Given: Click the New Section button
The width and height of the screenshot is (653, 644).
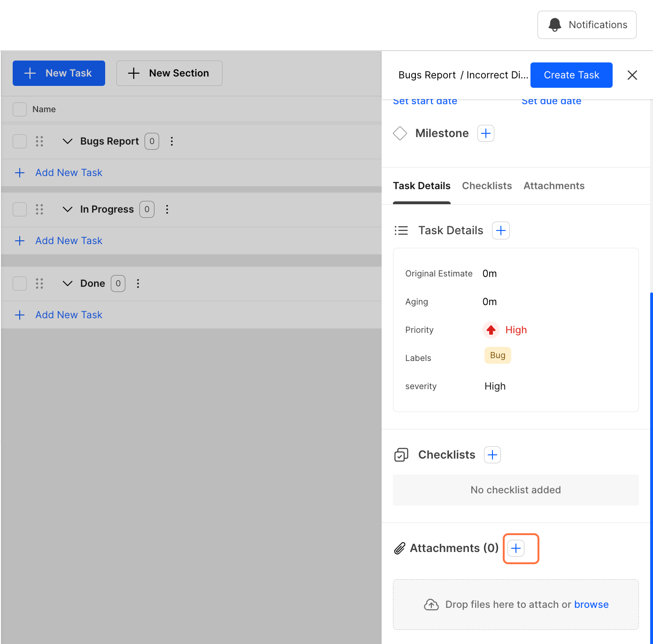Looking at the screenshot, I should click(x=169, y=73).
